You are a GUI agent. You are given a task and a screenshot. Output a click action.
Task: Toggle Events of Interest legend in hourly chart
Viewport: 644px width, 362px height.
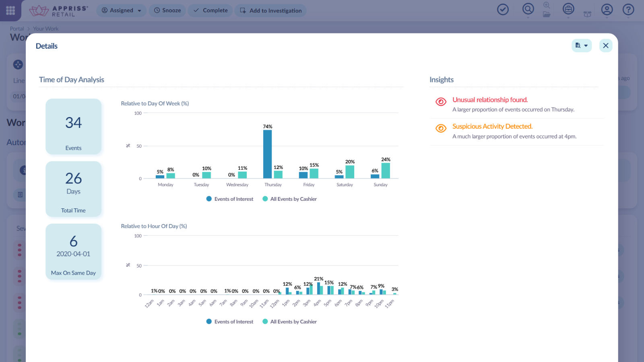[x=230, y=321]
